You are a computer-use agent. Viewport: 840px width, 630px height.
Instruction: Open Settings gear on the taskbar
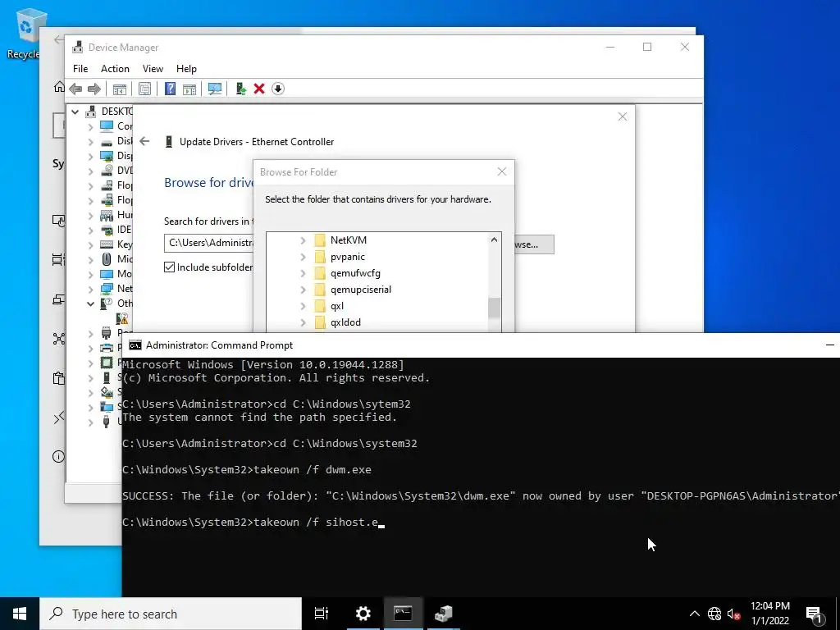(363, 614)
